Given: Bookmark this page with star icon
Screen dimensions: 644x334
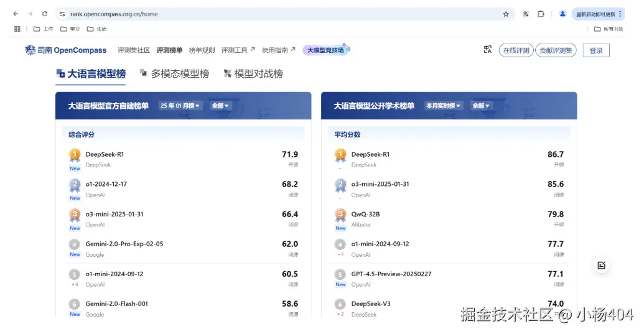Looking at the screenshot, I should [x=506, y=14].
